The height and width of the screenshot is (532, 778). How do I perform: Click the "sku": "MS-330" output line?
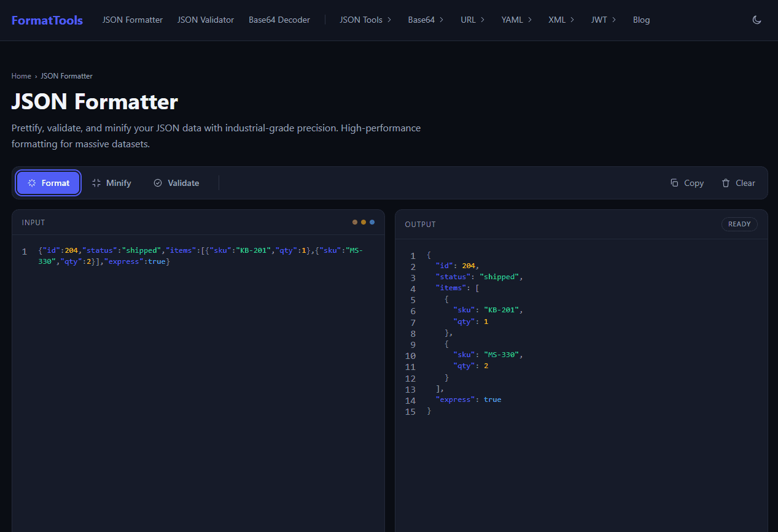488,355
